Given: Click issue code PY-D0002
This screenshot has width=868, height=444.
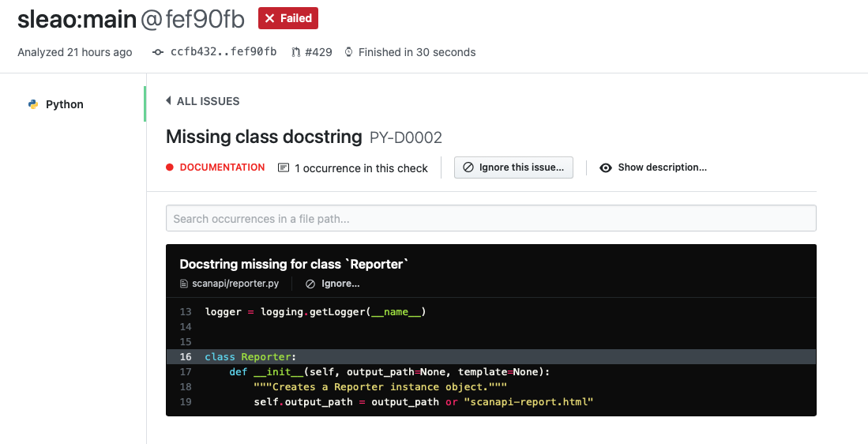Looking at the screenshot, I should (x=406, y=137).
